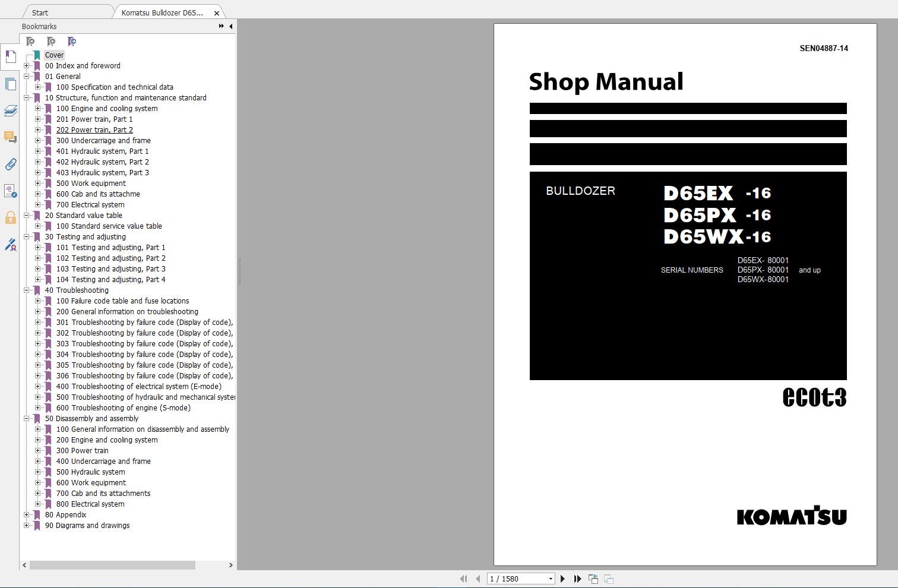
Task: Switch to the Start tab
Action: [40, 12]
